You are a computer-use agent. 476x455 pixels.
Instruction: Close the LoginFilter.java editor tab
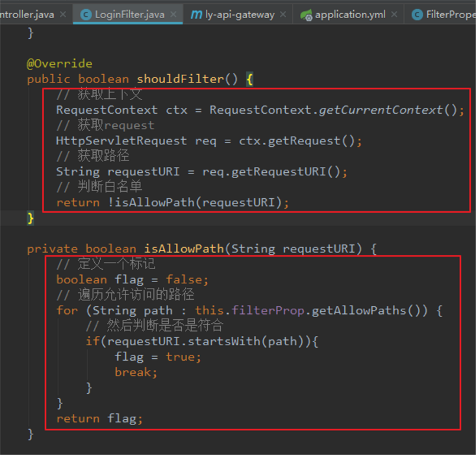pyautogui.click(x=175, y=14)
